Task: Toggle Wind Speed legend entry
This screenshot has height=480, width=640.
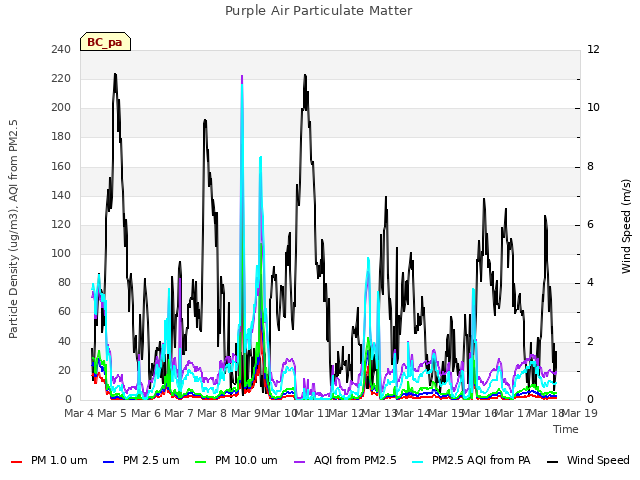Action: [x=588, y=460]
